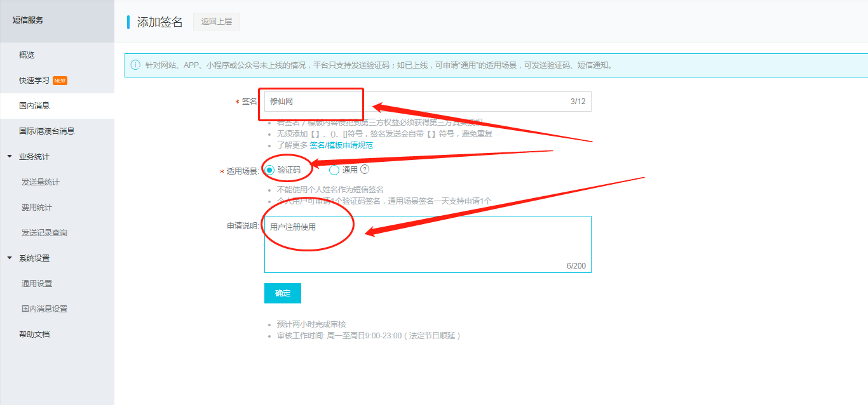
Task: Open 国内消息设置 page
Action: tap(44, 309)
